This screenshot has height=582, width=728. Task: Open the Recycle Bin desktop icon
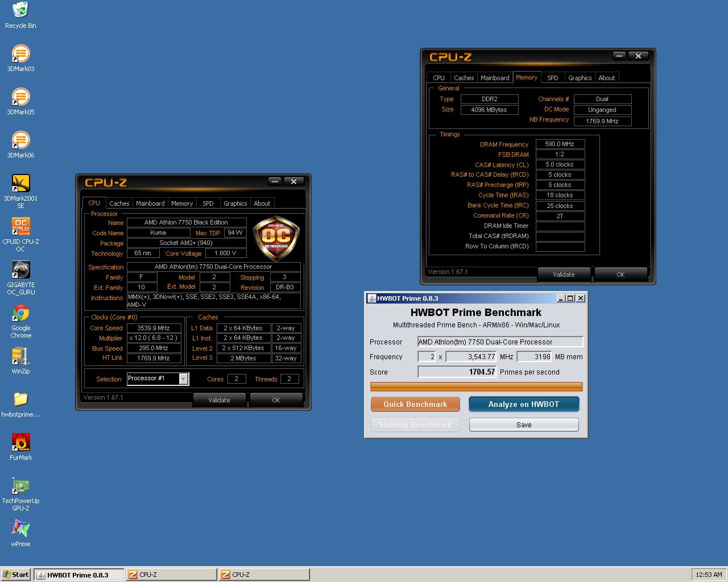pos(20,15)
